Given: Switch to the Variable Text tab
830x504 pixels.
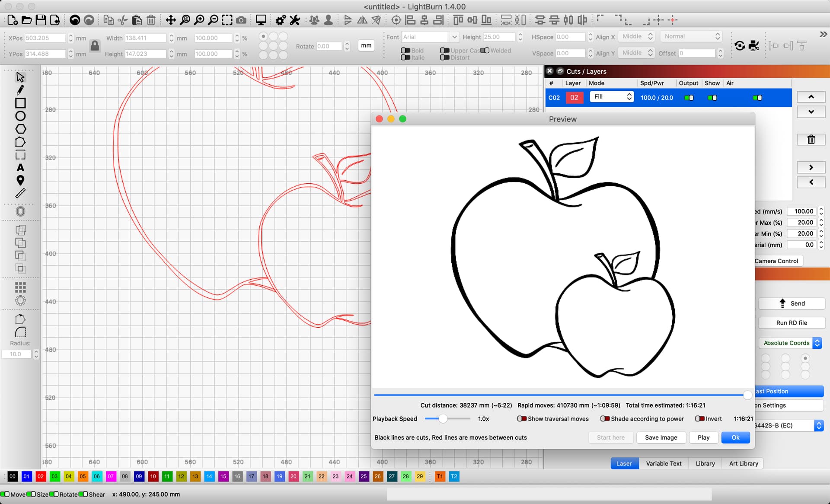Looking at the screenshot, I should 664,463.
